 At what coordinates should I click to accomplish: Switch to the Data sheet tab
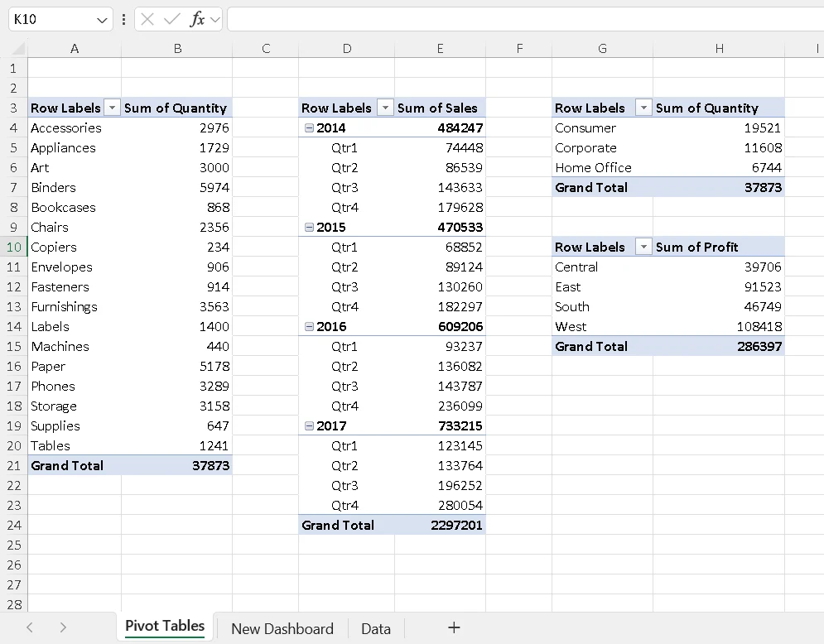(x=375, y=628)
